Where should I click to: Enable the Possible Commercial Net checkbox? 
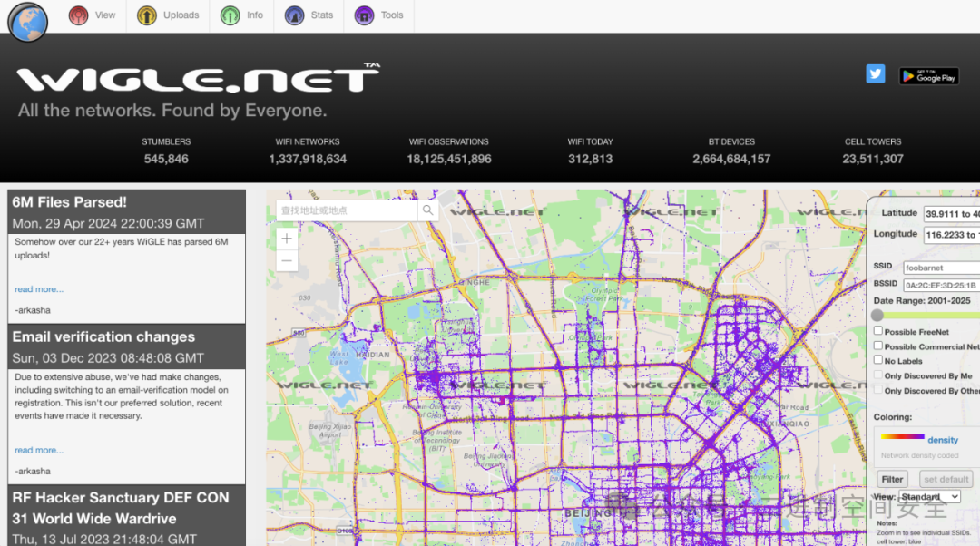pos(878,346)
